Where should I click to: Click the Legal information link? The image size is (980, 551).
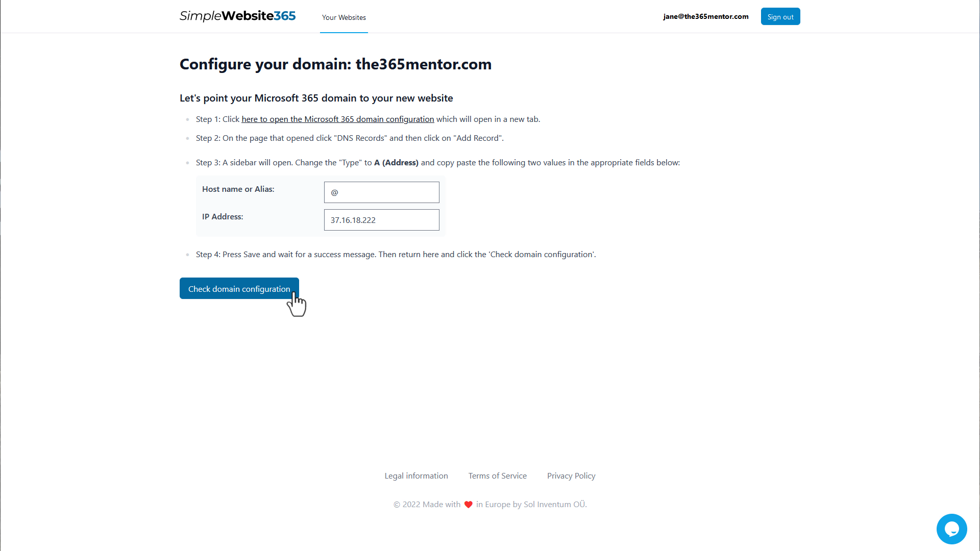point(416,475)
